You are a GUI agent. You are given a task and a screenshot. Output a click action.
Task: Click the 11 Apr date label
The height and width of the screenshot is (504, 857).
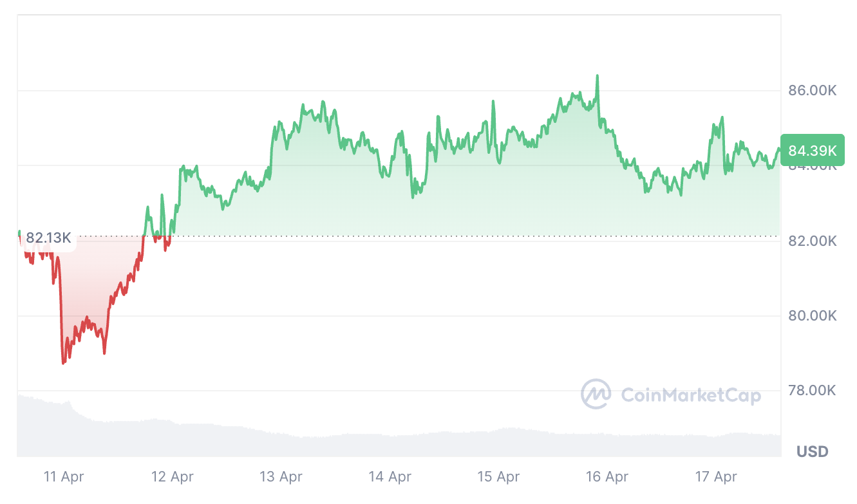pyautogui.click(x=64, y=477)
